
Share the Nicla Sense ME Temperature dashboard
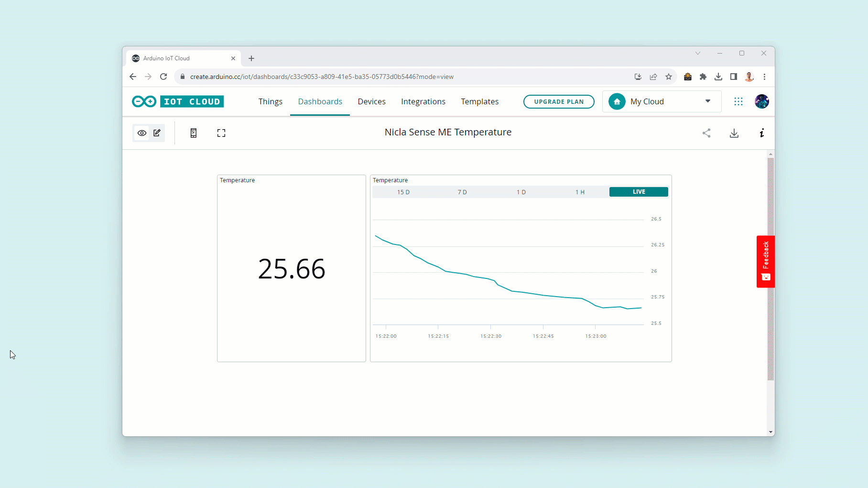706,133
